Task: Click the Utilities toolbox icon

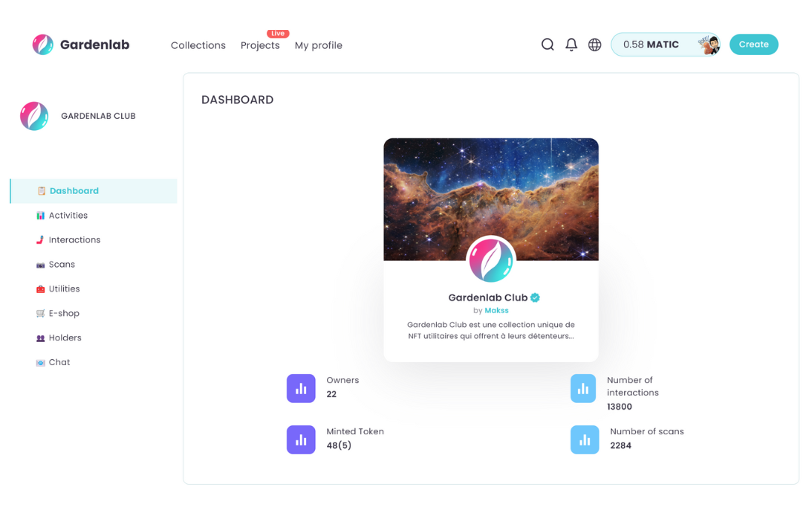Action: 41,289
